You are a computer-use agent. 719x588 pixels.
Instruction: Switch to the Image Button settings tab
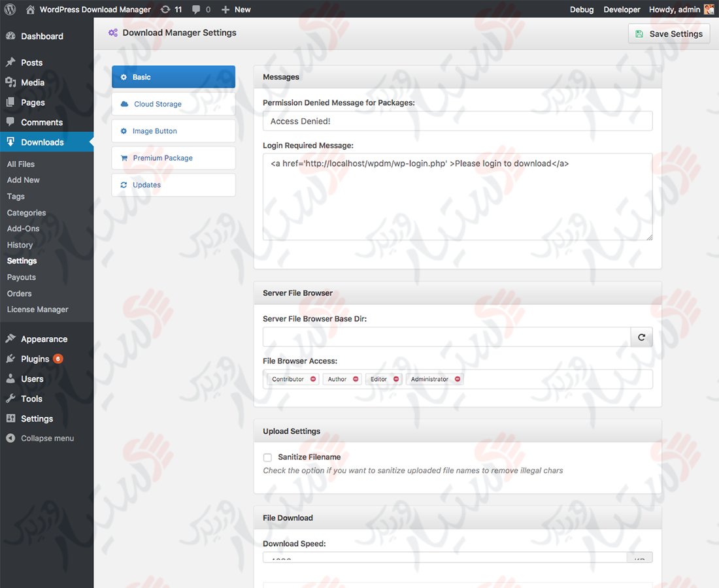(155, 131)
